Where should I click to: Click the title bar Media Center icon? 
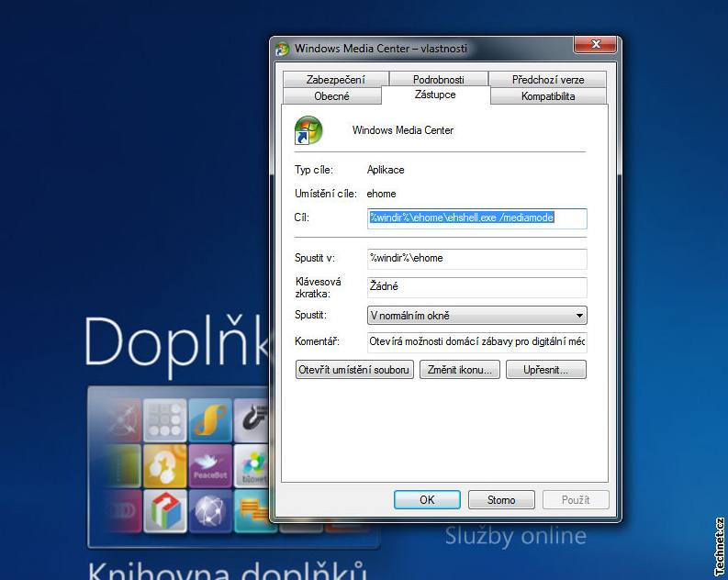pos(283,49)
